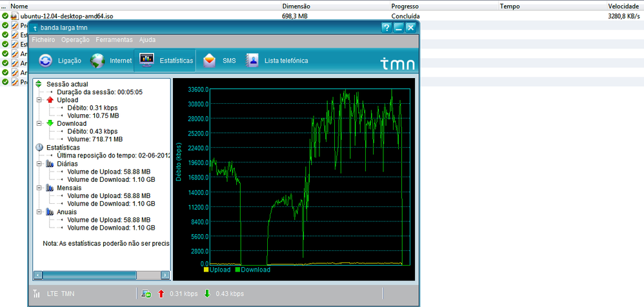Screen dimensions: 644x307
Task: Collapse the Download tree branch
Action: click(39, 123)
